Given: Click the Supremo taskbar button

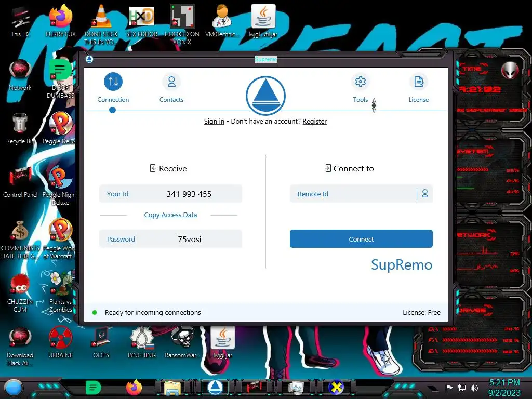Looking at the screenshot, I should [x=215, y=388].
